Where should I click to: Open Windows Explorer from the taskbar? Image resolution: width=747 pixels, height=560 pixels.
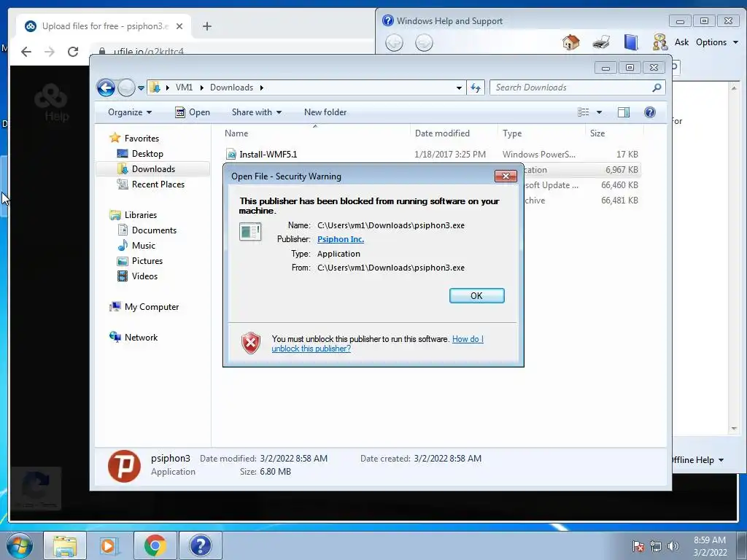click(x=65, y=545)
